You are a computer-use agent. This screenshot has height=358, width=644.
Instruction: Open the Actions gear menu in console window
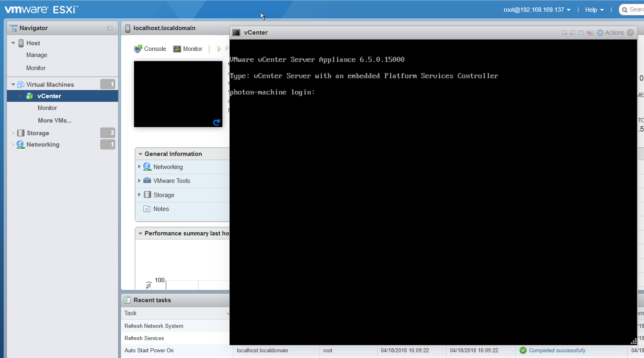pos(610,33)
